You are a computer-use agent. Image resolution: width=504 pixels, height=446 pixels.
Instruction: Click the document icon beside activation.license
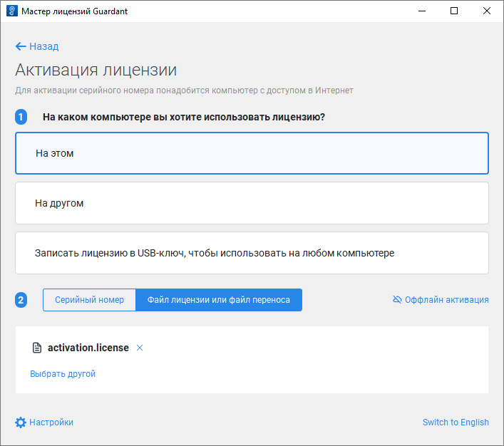37,348
